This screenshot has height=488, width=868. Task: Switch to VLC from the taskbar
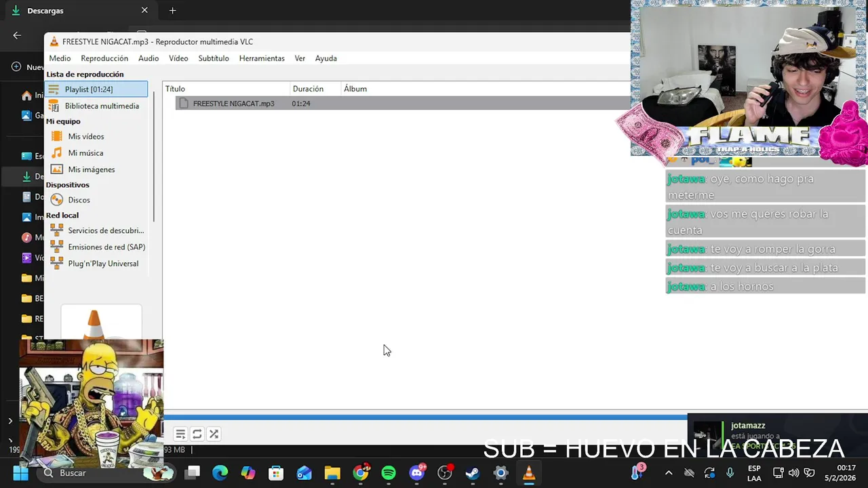529,473
